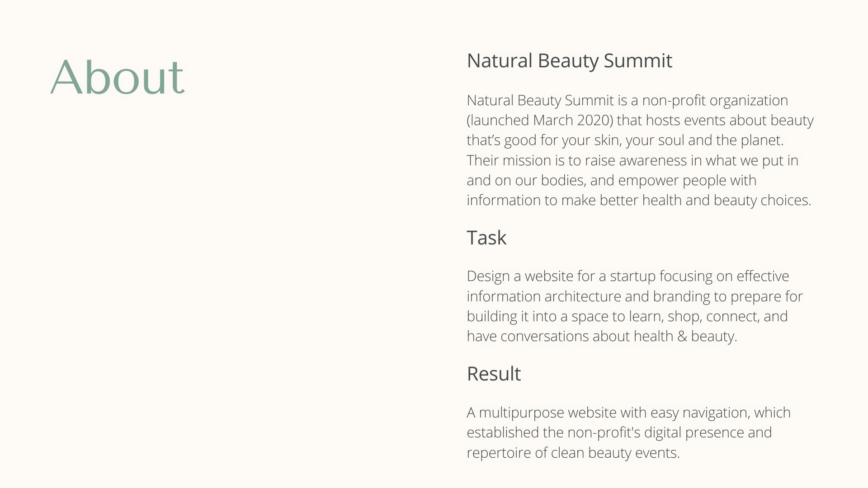Click the phrase "non-profit organization"
Image resolution: width=868 pixels, height=488 pixels.
tap(715, 100)
